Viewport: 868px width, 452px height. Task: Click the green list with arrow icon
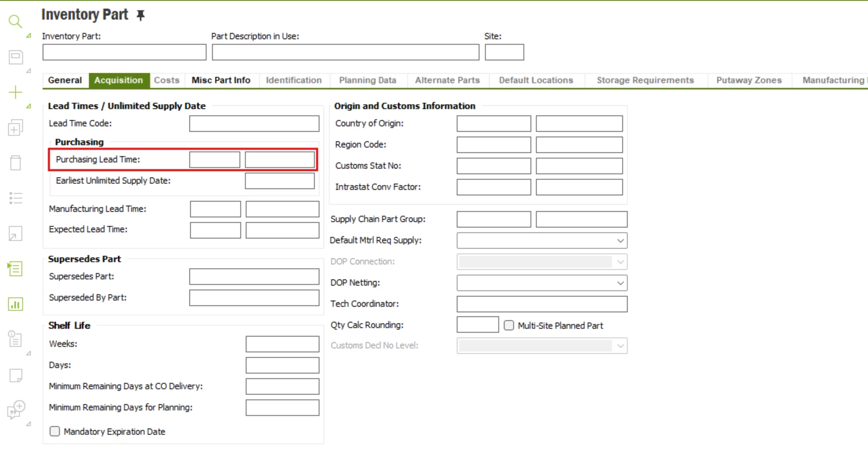[15, 269]
